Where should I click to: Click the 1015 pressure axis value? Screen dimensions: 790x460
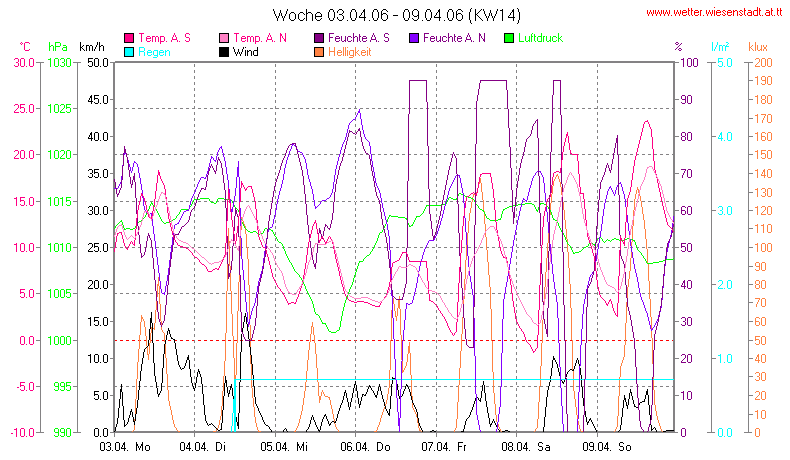pyautogui.click(x=59, y=202)
